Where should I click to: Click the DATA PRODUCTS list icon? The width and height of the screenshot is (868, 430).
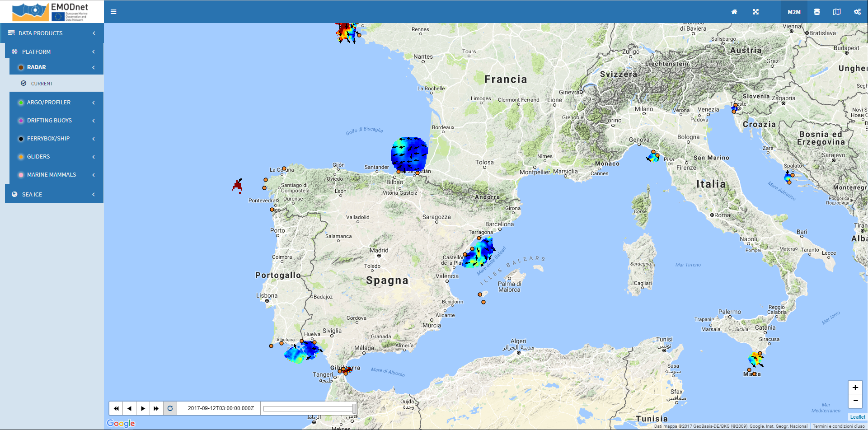[x=11, y=33]
